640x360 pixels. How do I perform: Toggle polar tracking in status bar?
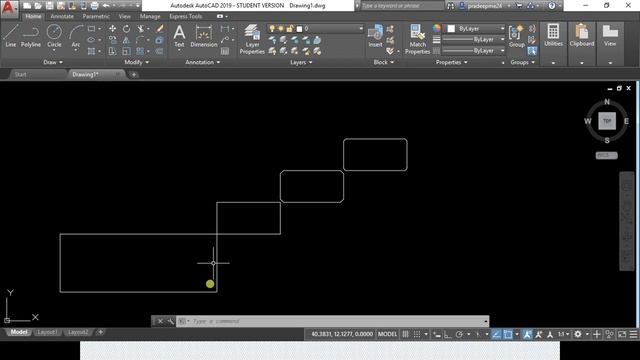point(459,334)
